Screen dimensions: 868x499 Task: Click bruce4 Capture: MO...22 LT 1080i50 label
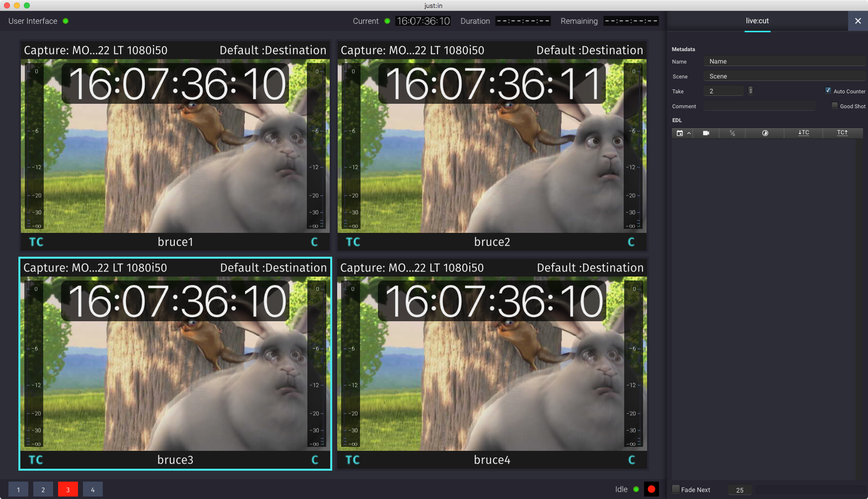pyautogui.click(x=412, y=268)
